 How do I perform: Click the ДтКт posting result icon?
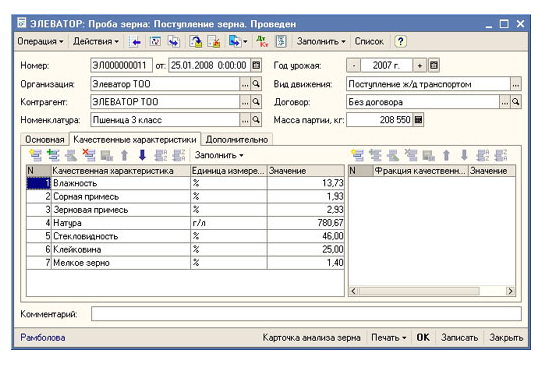[262, 42]
